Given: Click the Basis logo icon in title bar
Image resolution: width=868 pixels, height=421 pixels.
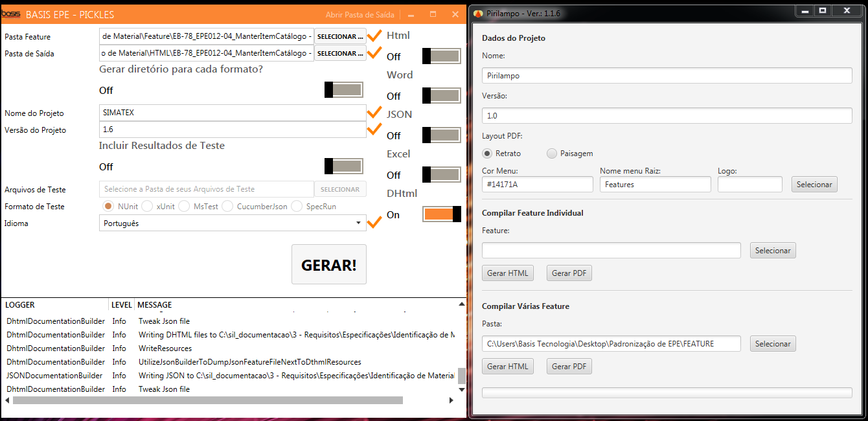Looking at the screenshot, I should pos(11,14).
